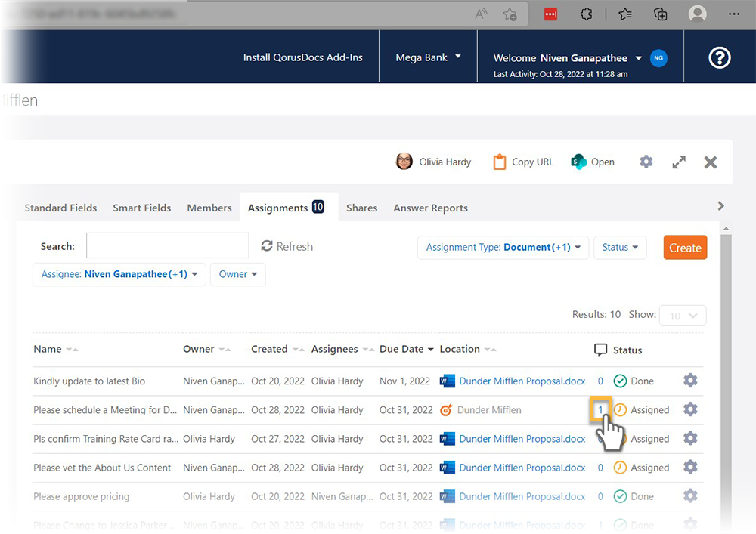Click the Refresh assignments icon
The height and width of the screenshot is (534, 756).
267,246
